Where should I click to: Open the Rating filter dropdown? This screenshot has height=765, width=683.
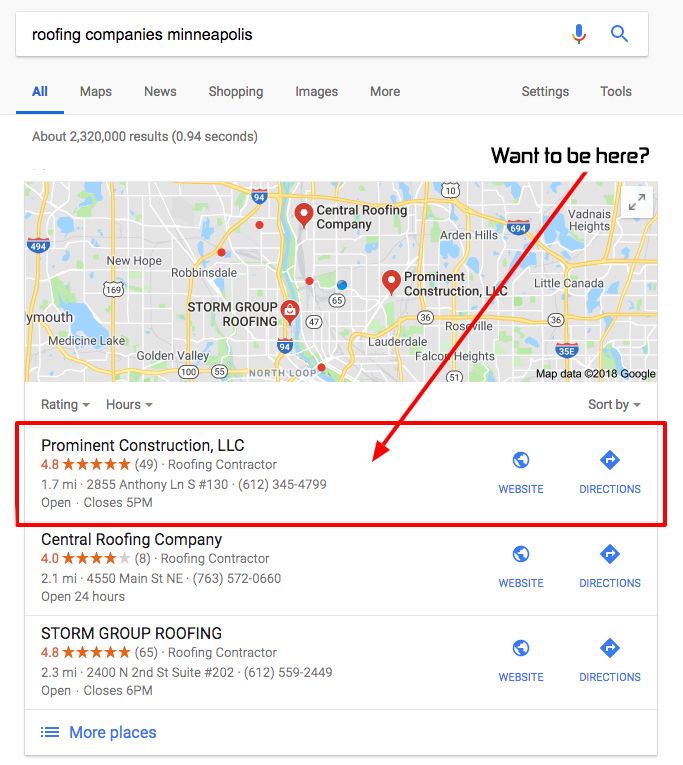[65, 404]
